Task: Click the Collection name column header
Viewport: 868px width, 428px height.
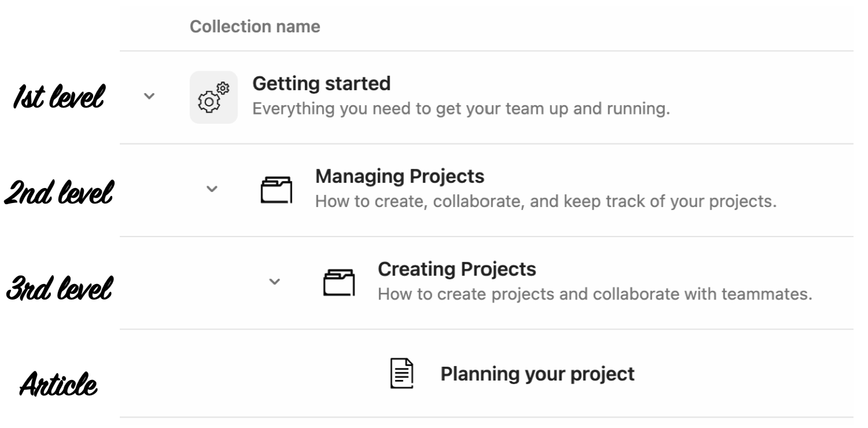Action: [x=255, y=27]
